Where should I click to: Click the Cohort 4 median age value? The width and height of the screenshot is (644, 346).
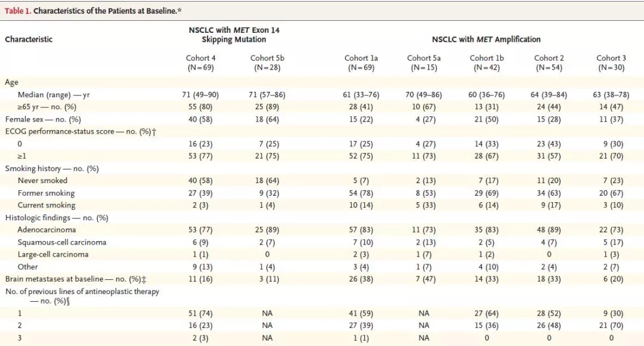pyautogui.click(x=200, y=95)
